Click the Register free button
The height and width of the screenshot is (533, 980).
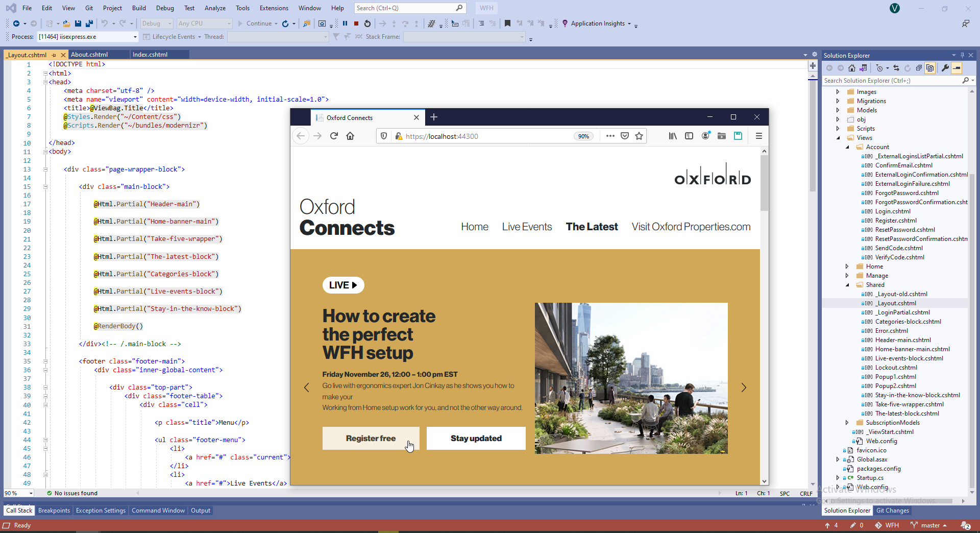click(371, 439)
